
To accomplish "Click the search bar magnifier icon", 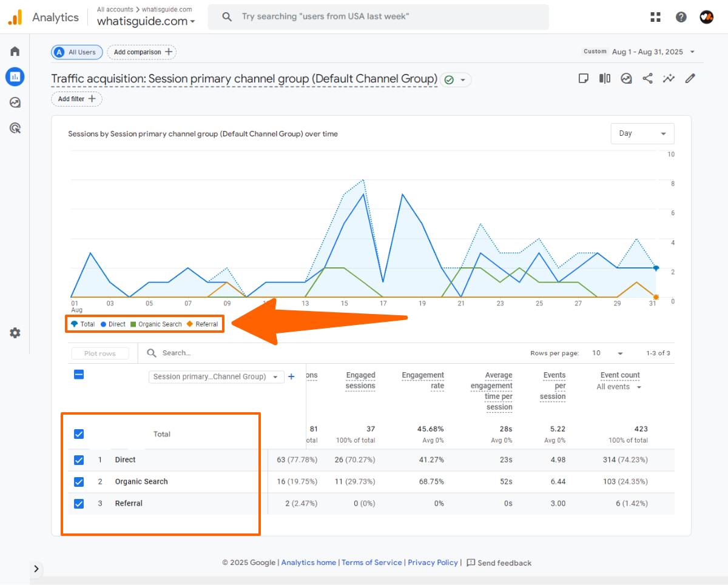I will click(x=227, y=17).
